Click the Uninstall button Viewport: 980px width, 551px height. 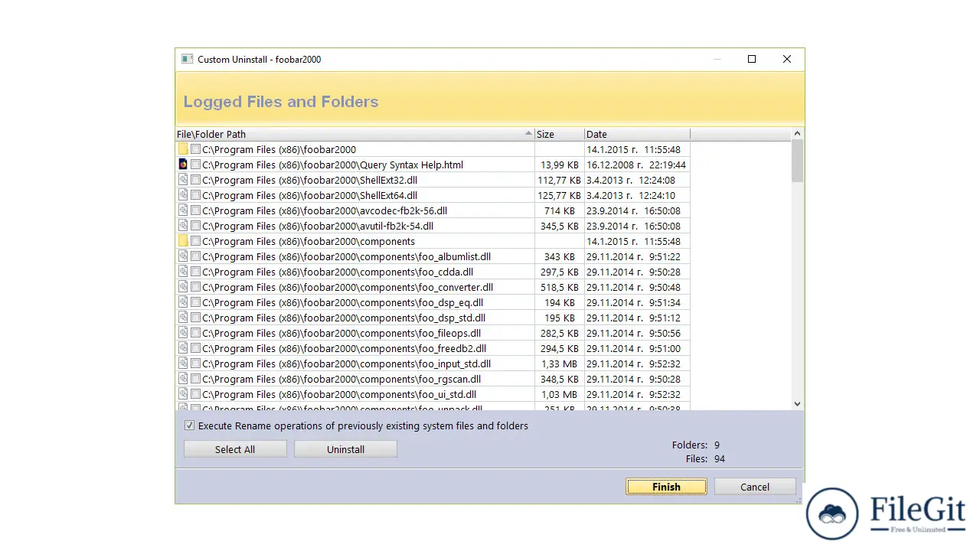point(345,449)
